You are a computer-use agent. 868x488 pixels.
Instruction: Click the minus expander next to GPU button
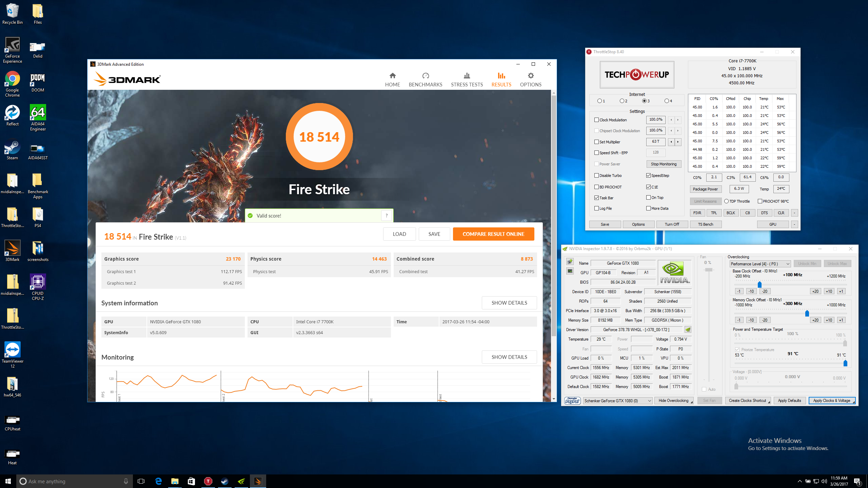(x=794, y=224)
